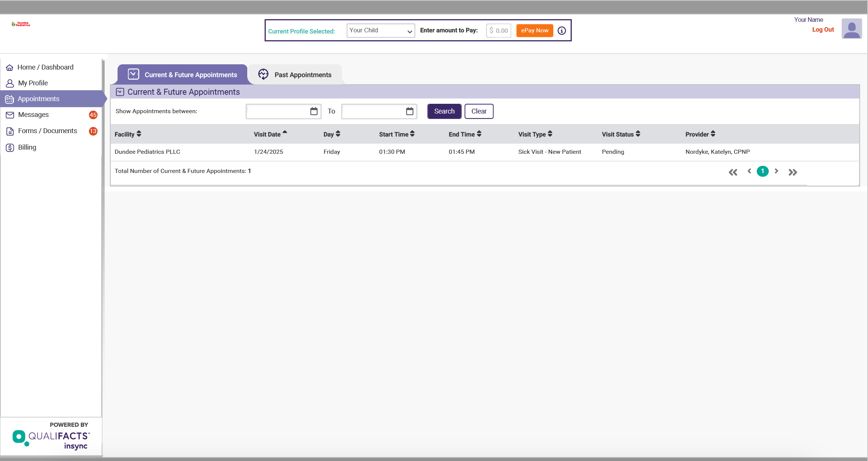The width and height of the screenshot is (868, 461).
Task: Click the Log Out link
Action: click(823, 30)
